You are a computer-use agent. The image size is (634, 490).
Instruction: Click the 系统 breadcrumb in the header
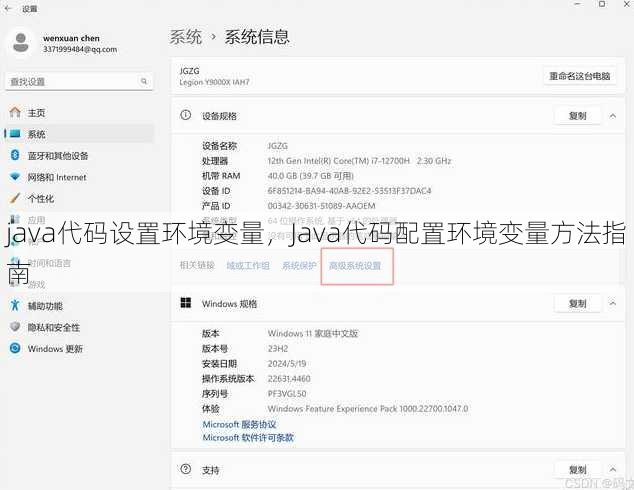[x=185, y=37]
